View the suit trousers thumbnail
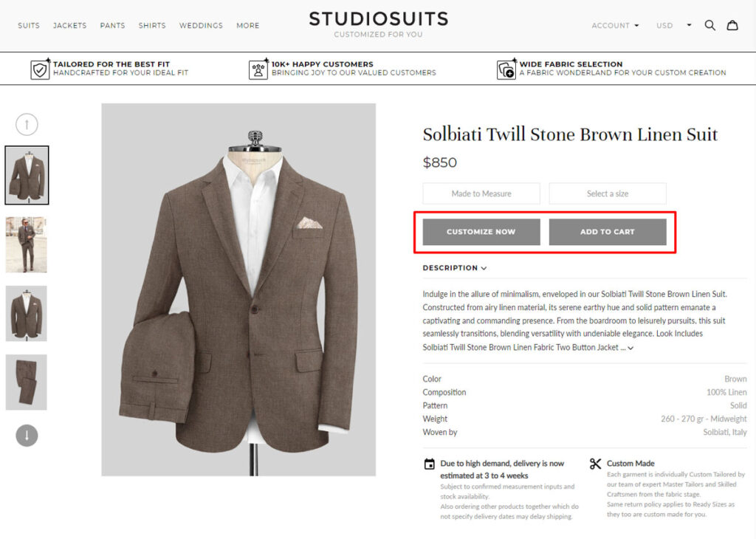 click(x=27, y=382)
